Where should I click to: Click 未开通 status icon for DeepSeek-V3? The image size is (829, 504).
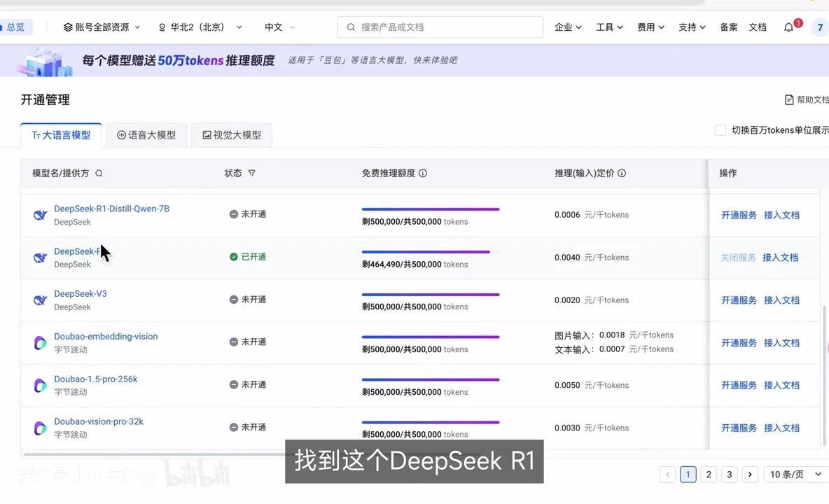click(233, 300)
